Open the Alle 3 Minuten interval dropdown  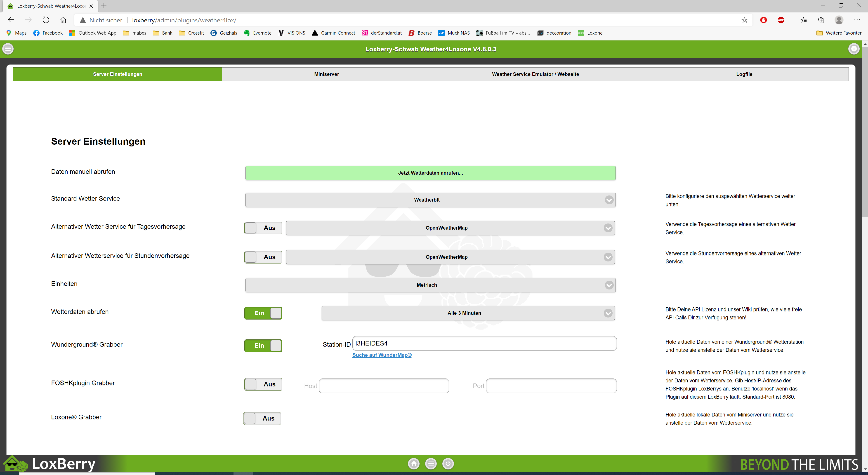click(468, 313)
